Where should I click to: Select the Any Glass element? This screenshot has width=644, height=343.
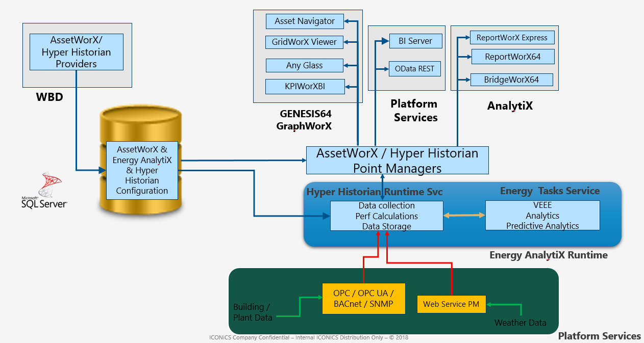[304, 65]
